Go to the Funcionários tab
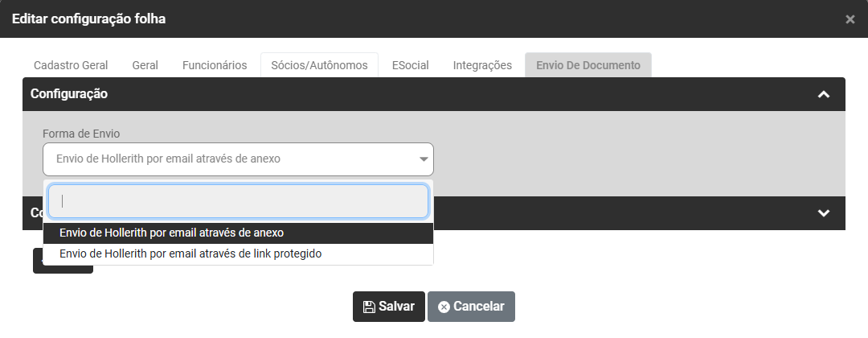868x338 pixels. pyautogui.click(x=215, y=65)
